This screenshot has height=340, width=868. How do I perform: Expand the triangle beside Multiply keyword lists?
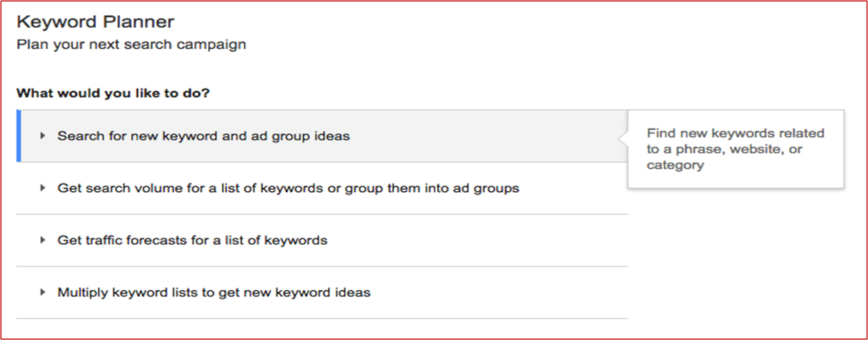pos(42,292)
